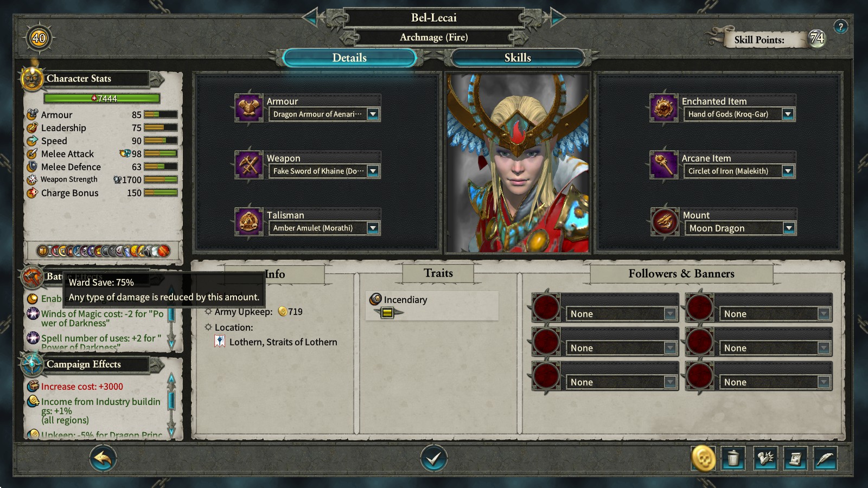Switch to the Skills tab
The height and width of the screenshot is (488, 868).
pos(518,58)
